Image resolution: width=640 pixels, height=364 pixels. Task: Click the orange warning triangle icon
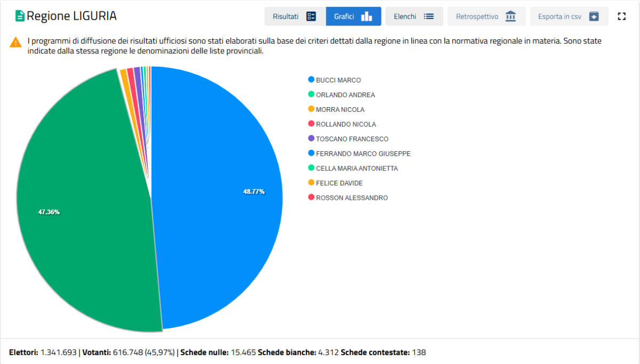tap(16, 42)
